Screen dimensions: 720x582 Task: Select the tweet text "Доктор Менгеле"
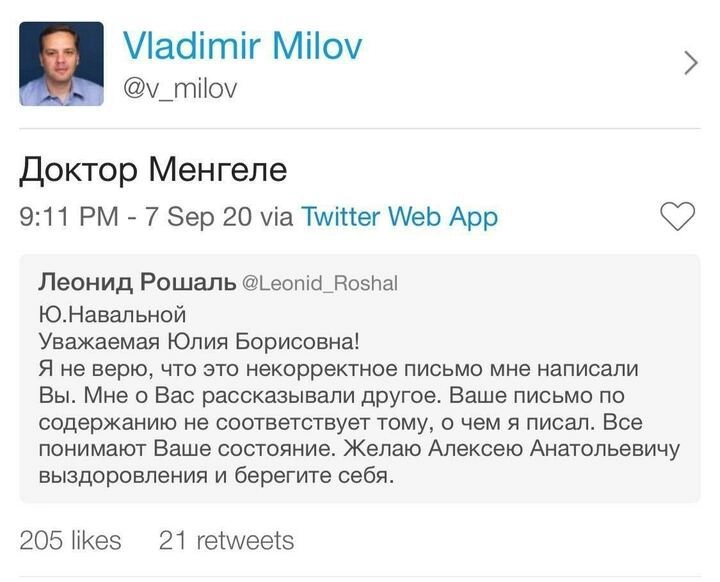coord(153,170)
